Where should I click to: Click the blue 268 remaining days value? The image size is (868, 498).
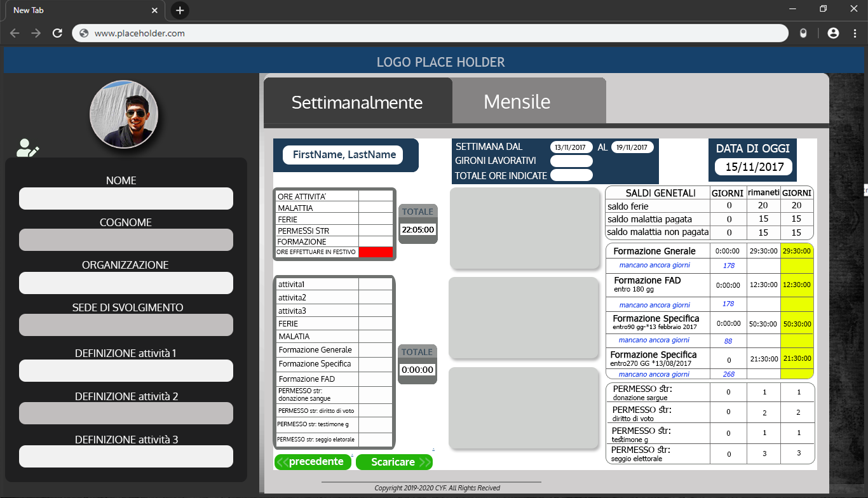(729, 375)
